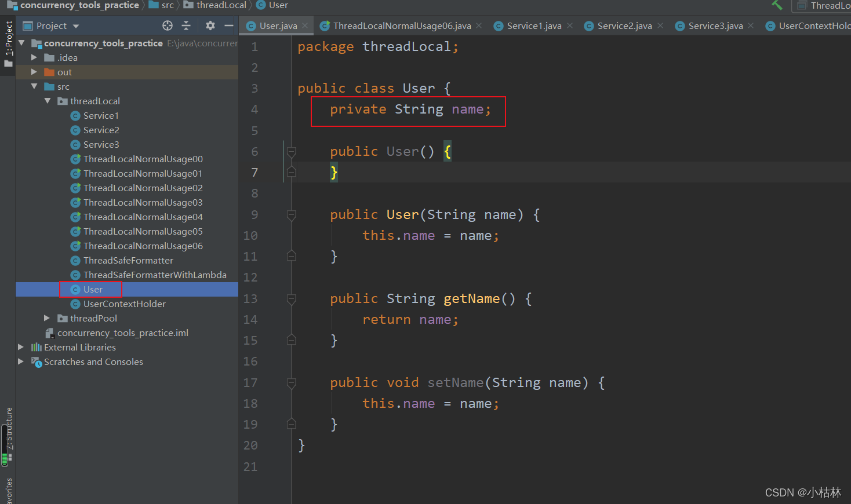Click the class icon on User.java tab
Image resolution: width=851 pixels, height=504 pixels.
(x=251, y=25)
